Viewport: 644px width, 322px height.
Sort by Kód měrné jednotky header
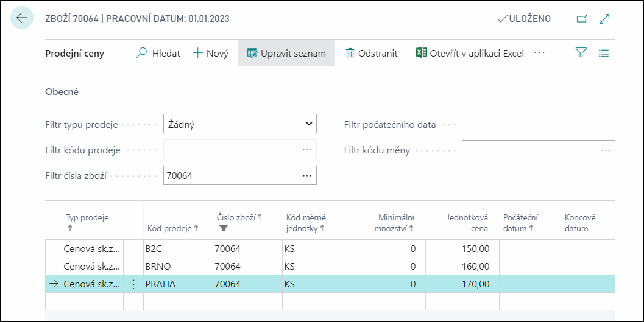[306, 223]
